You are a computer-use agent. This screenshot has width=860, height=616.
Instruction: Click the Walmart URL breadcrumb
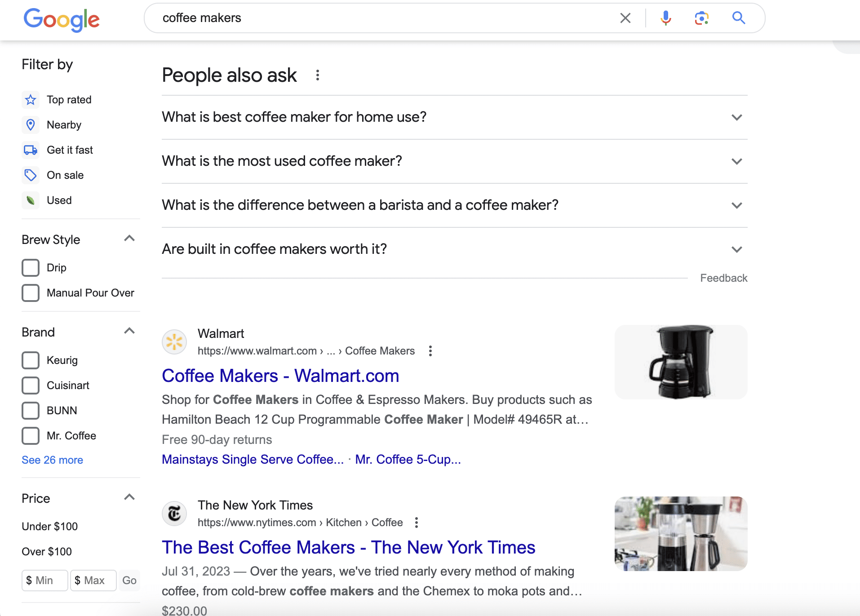(x=306, y=351)
